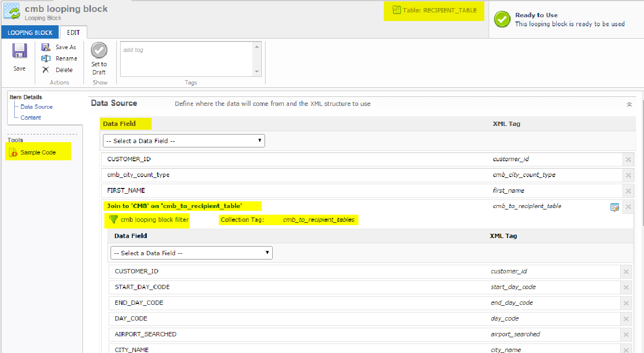Remove the FIRST_NAME data field row
Viewport: 644px width, 353px height.
click(628, 191)
